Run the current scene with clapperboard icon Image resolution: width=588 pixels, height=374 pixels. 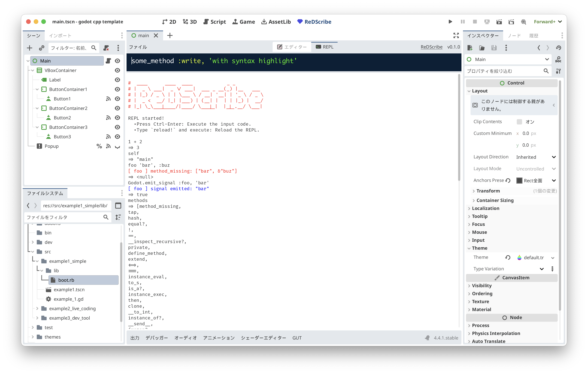(x=499, y=22)
